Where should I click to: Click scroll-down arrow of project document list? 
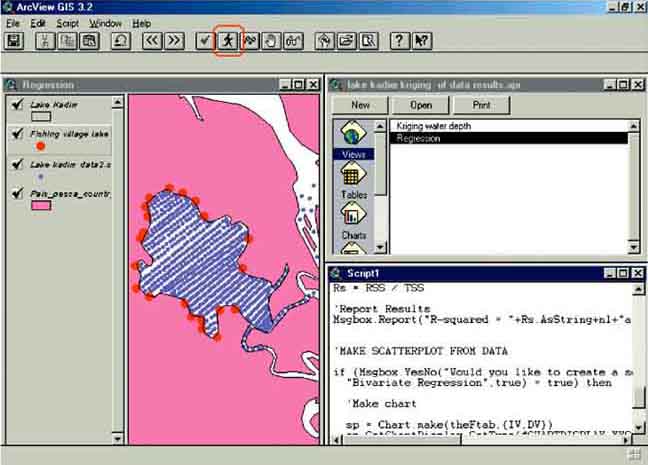coord(634,247)
